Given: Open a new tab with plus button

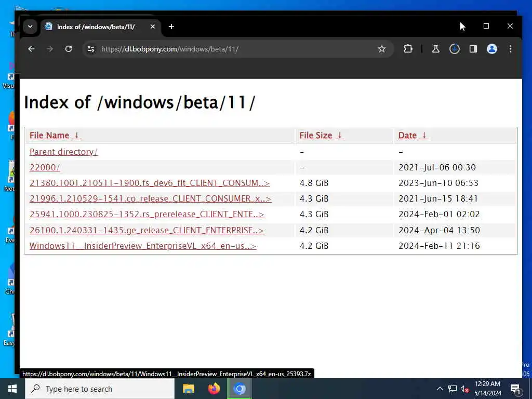Looking at the screenshot, I should 171,26.
